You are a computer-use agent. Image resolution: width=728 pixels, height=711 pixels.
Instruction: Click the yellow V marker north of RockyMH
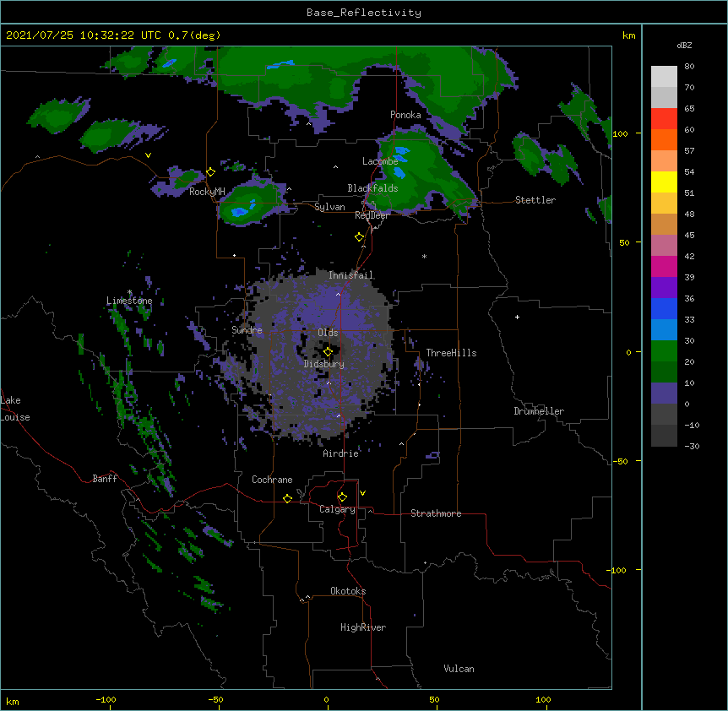148,155
